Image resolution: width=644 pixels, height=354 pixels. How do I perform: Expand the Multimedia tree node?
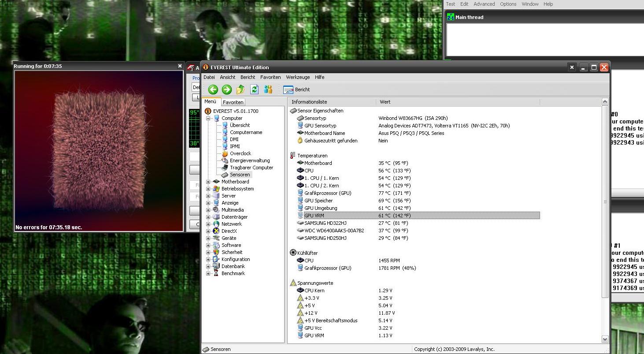208,210
